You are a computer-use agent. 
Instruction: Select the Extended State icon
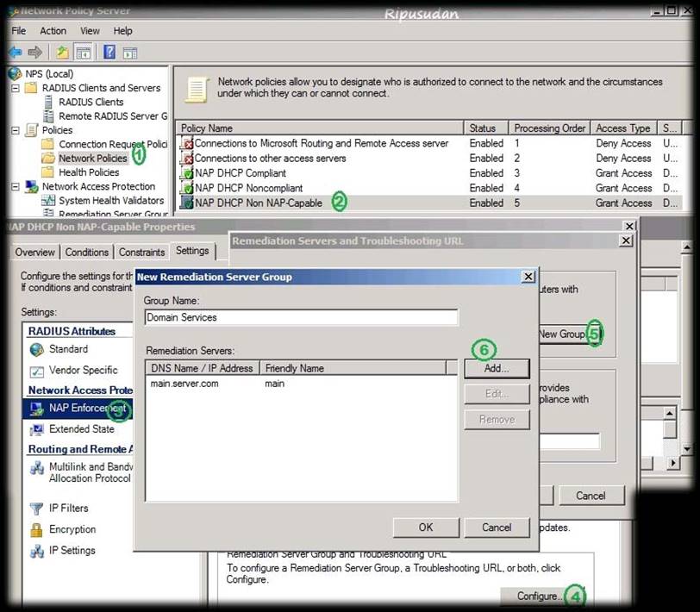(36, 429)
